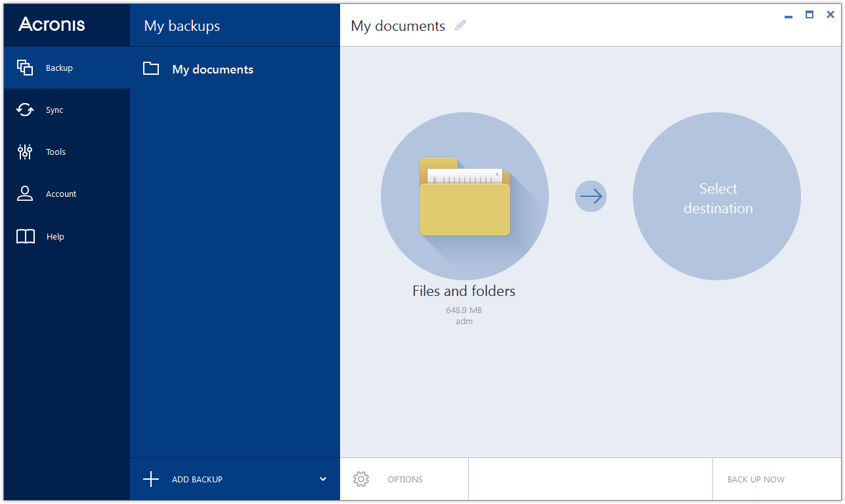Open the Tools section label
The width and height of the screenshot is (845, 504).
click(x=56, y=152)
